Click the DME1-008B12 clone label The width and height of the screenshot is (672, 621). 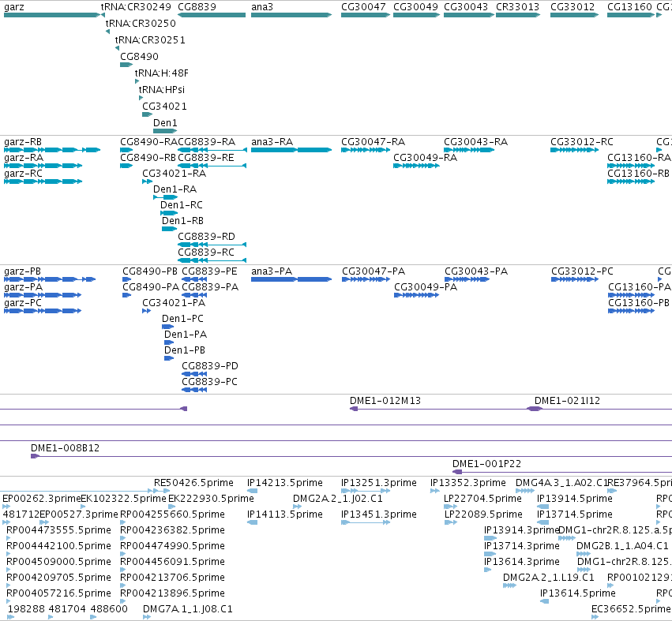[65, 448]
